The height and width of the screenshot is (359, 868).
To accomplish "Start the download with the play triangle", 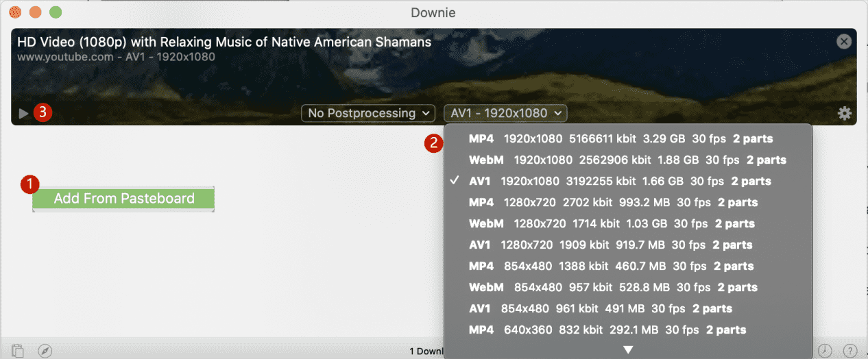I will (24, 114).
